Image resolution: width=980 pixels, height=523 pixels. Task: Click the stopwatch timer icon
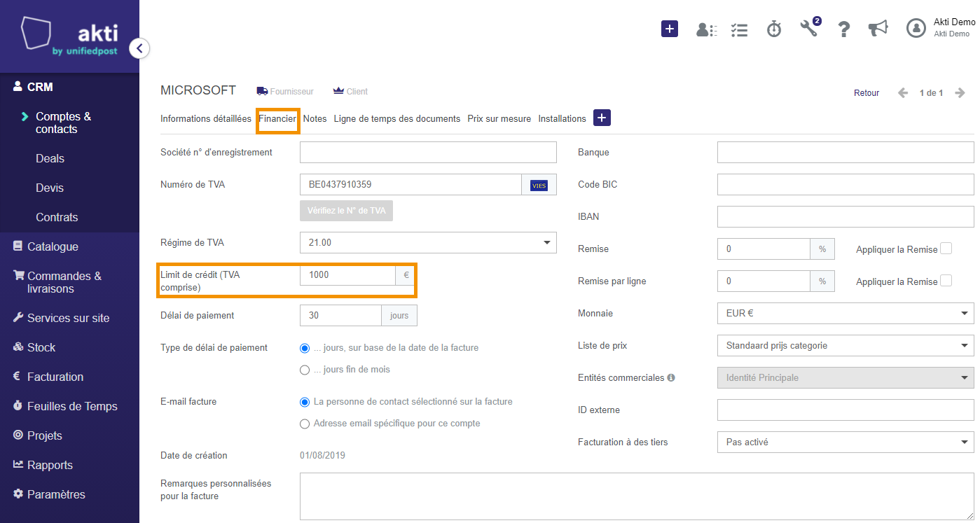point(774,29)
